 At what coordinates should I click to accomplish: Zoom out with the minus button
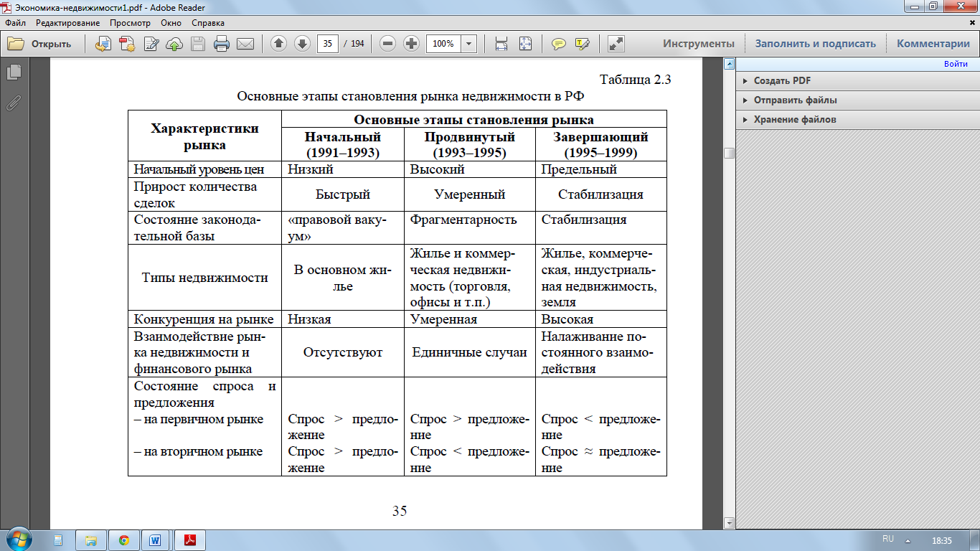pos(388,44)
